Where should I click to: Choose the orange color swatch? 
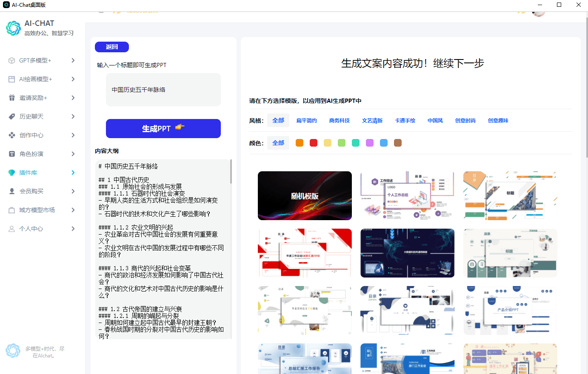click(300, 143)
